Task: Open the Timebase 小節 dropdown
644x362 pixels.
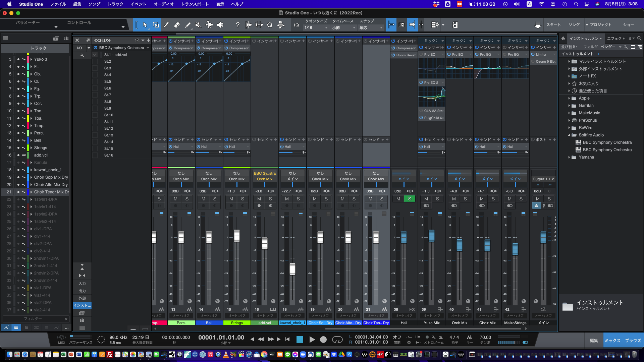Action: pyautogui.click(x=344, y=28)
